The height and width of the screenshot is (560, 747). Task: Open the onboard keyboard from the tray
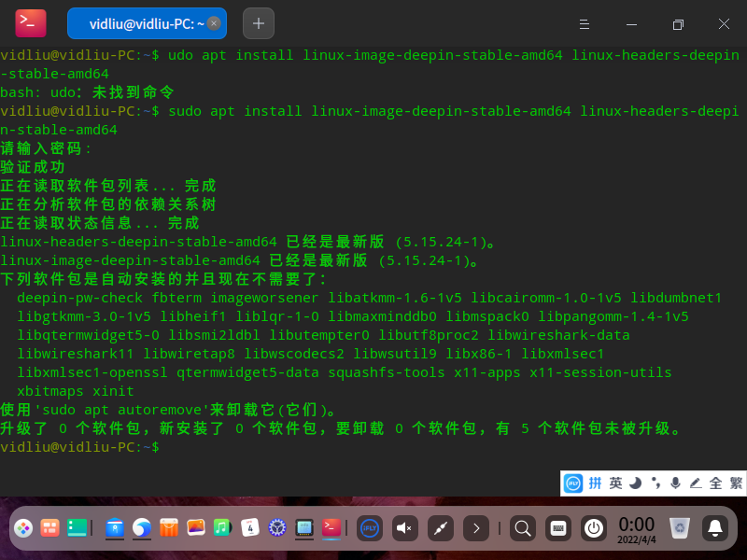tap(558, 528)
